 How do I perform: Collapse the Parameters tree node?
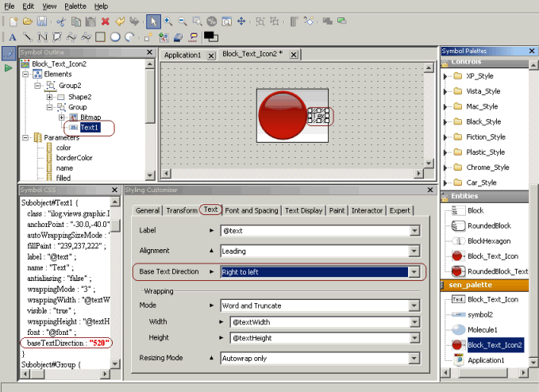coord(26,137)
